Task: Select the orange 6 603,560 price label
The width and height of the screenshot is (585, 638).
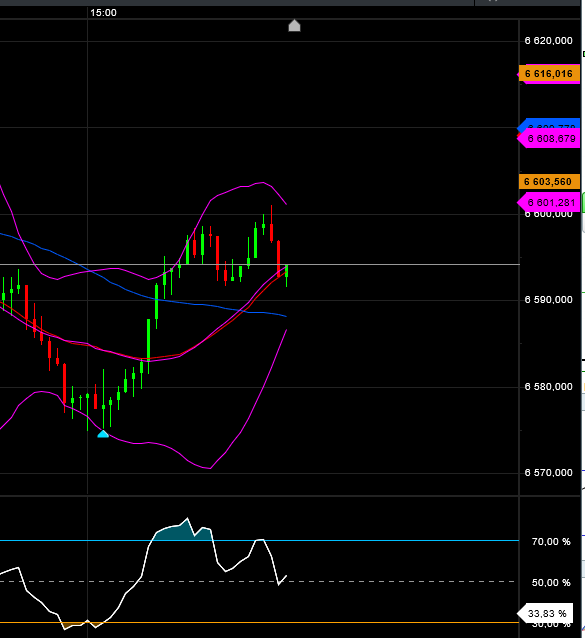Action: tap(549, 181)
